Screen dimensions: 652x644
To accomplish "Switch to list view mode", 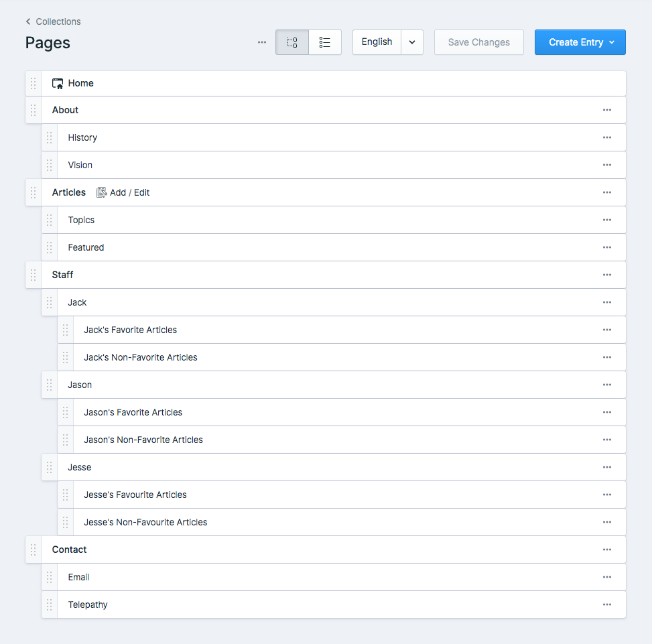I will 325,42.
